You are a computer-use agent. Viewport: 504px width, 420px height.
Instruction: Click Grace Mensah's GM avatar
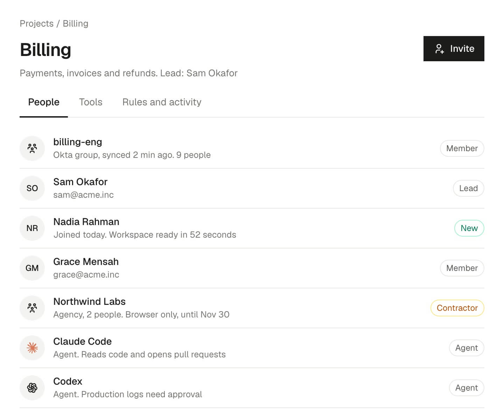32,268
